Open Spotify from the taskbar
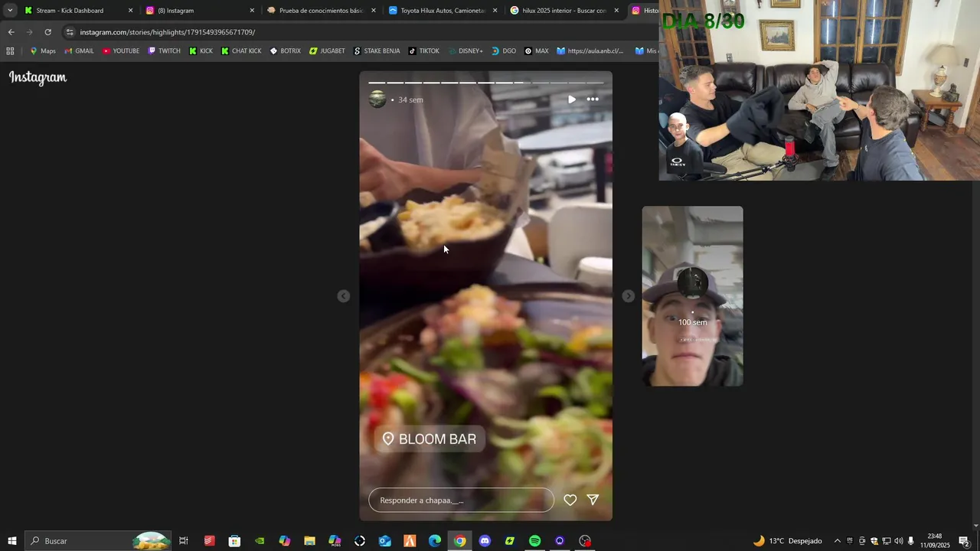The height and width of the screenshot is (551, 980). [534, 541]
